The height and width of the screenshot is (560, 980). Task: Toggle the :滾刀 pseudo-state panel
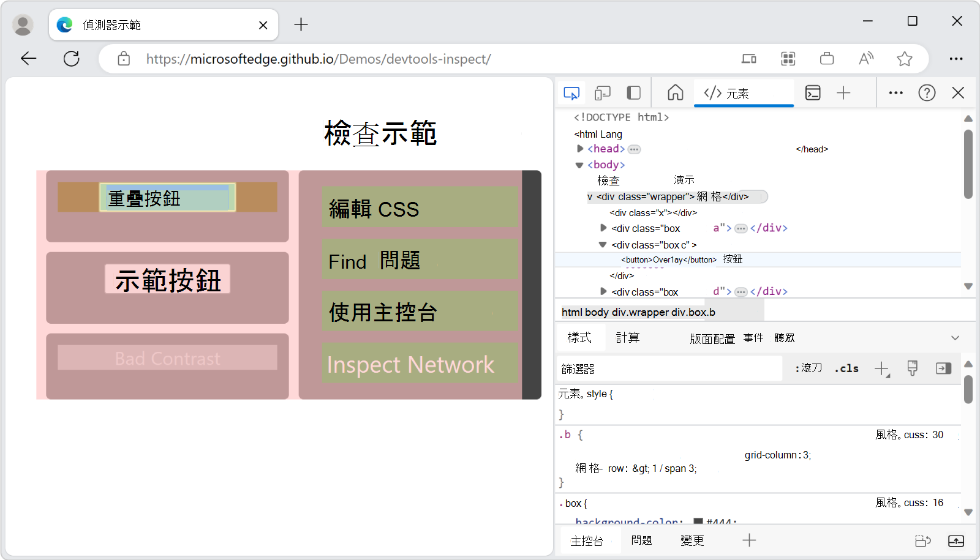click(x=807, y=368)
